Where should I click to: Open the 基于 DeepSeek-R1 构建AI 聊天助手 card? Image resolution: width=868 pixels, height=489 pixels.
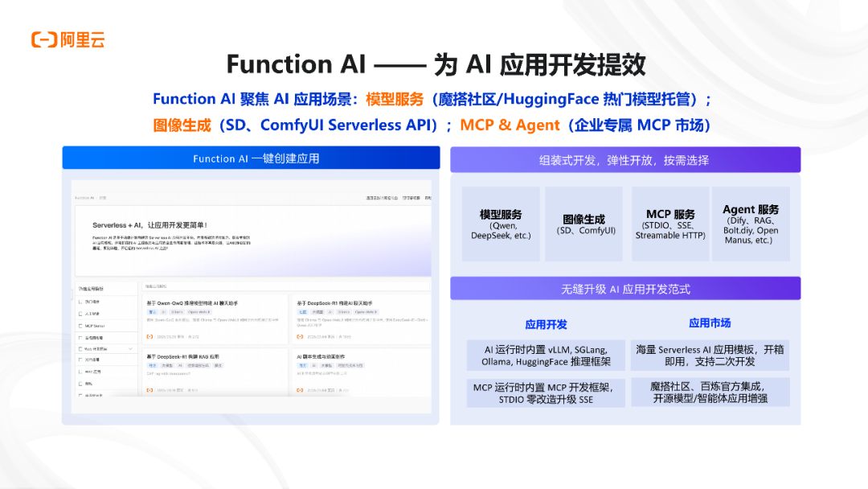click(x=360, y=320)
